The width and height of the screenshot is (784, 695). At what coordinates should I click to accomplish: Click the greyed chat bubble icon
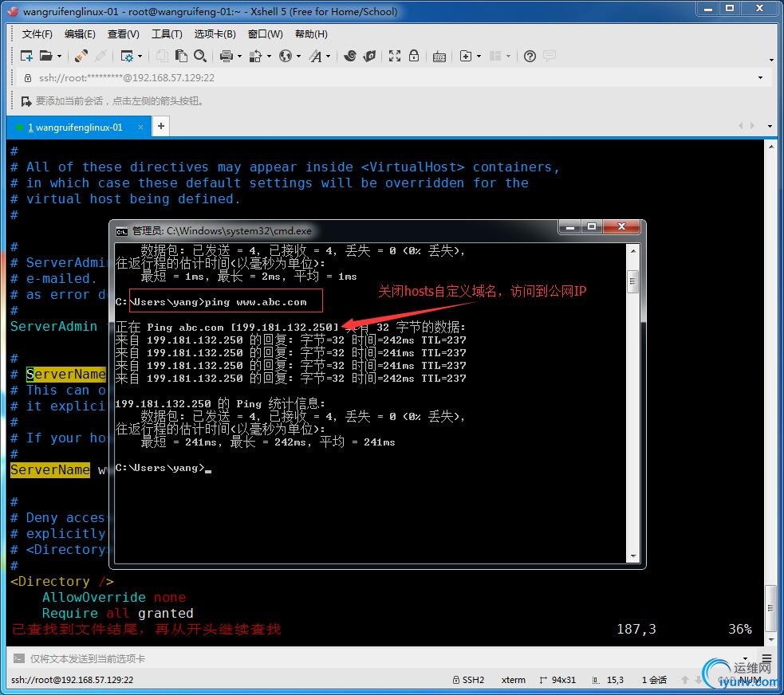click(x=550, y=56)
